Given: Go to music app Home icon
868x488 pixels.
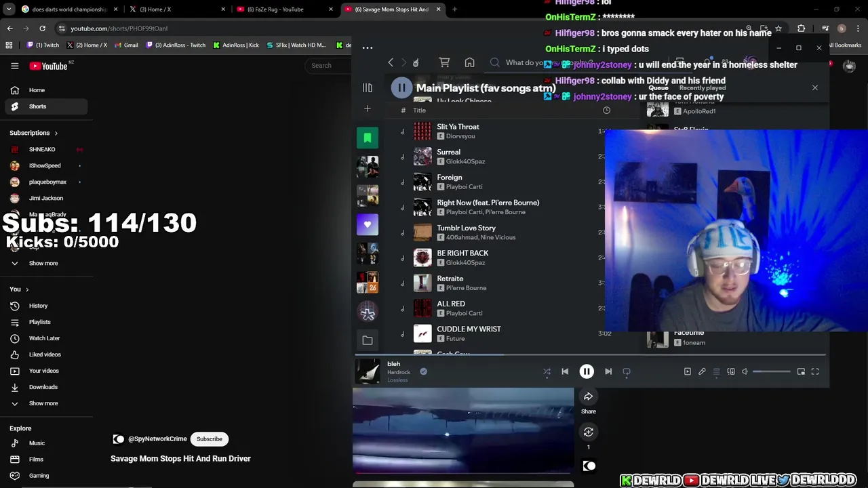Looking at the screenshot, I should [469, 62].
